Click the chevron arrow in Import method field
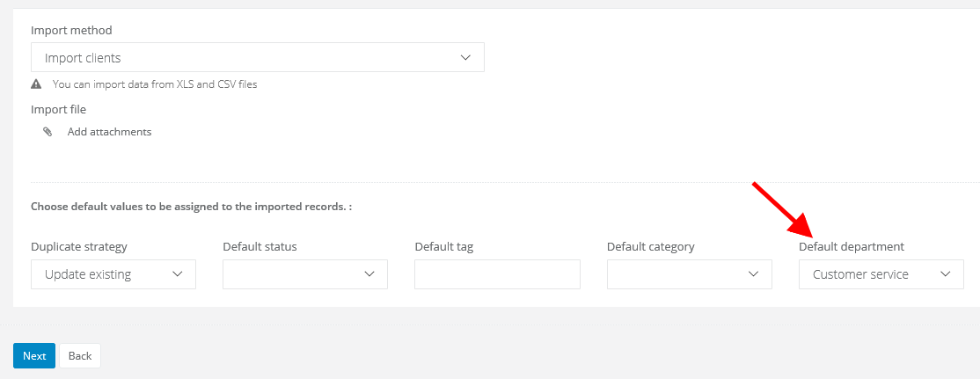This screenshot has height=379, width=980. 465,58
